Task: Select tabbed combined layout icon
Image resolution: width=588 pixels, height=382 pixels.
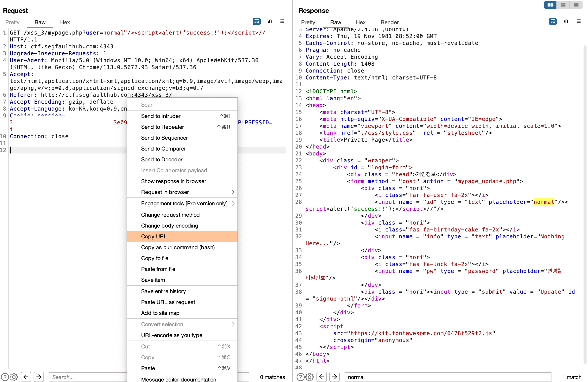Action: tap(576, 5)
